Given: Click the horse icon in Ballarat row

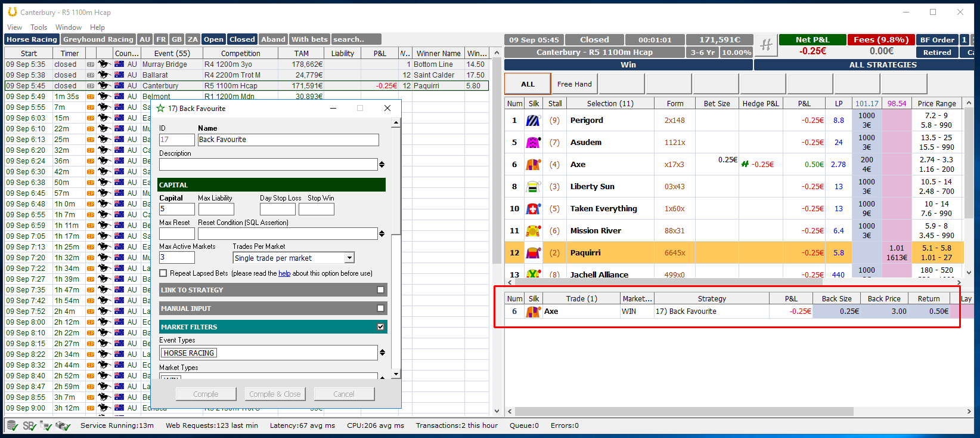Looking at the screenshot, I should (x=104, y=75).
